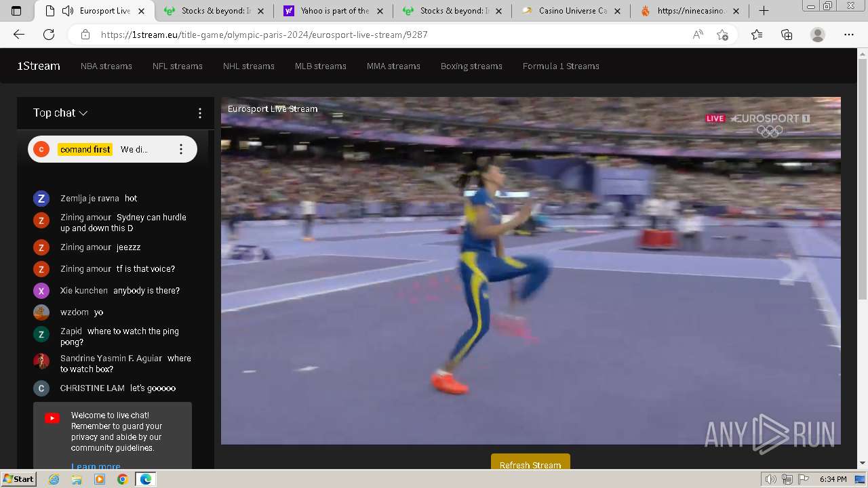The image size is (868, 488).
Task: Select 'where to watch the ping pong?' message
Action: [x=119, y=337]
